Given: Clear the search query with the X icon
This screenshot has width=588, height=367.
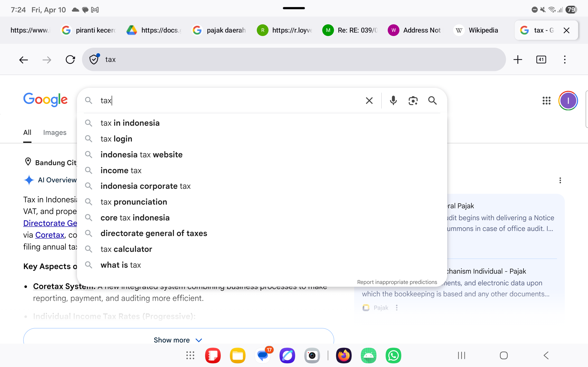Looking at the screenshot, I should click(x=369, y=100).
